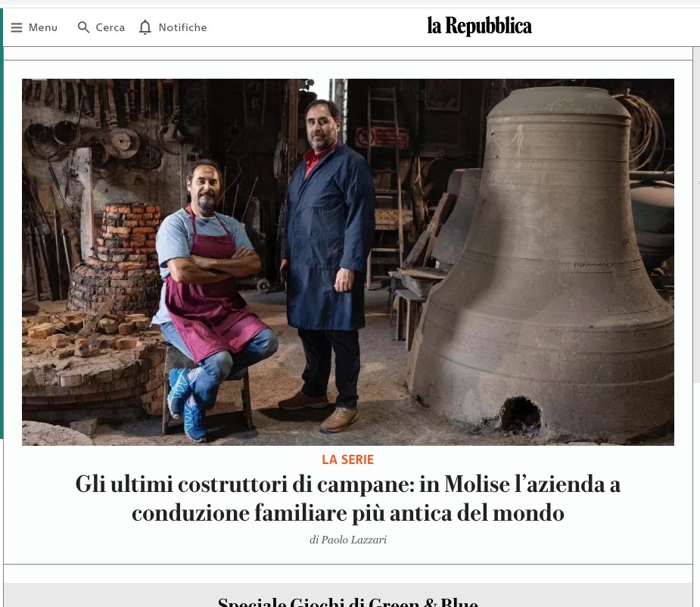Click the 'di Paolo Lazzari' byline
The width and height of the screenshot is (700, 607).
pos(348,540)
